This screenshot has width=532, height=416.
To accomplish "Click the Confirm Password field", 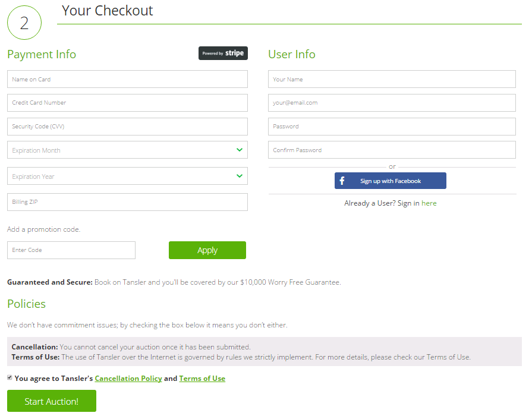I will click(x=392, y=150).
